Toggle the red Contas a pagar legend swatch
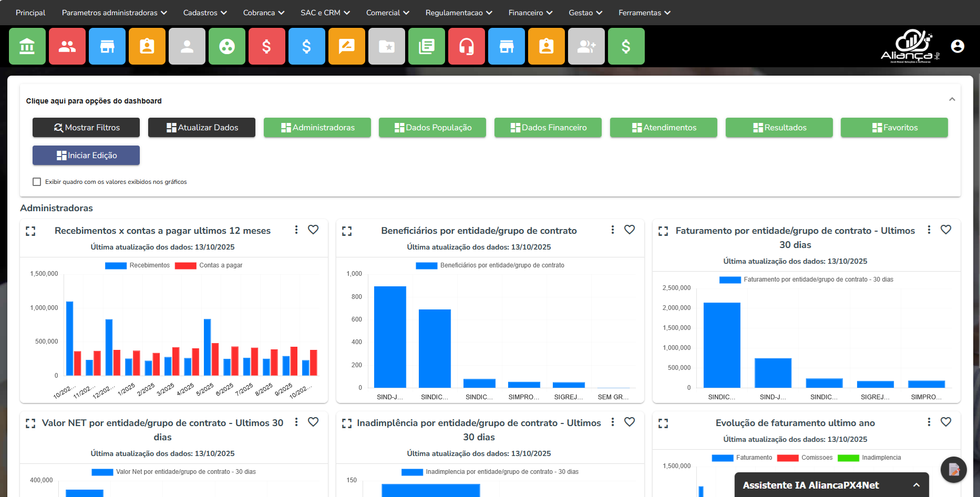This screenshot has height=497, width=980. point(185,266)
